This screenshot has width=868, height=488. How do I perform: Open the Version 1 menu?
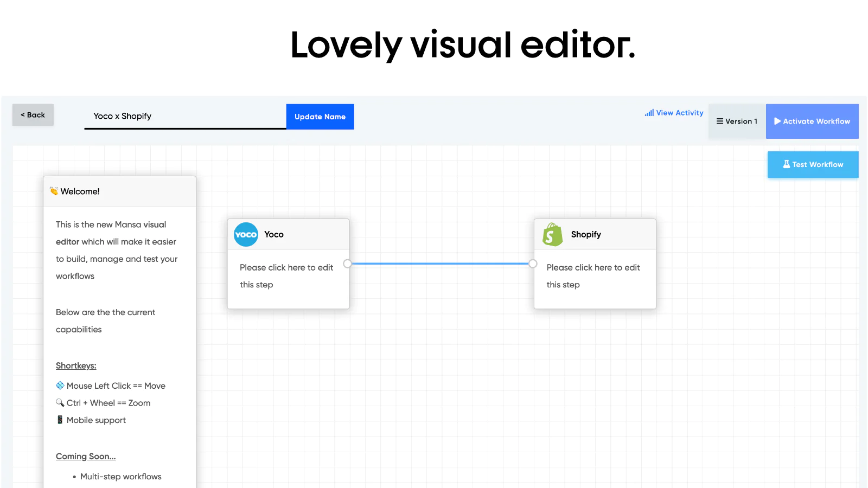click(737, 121)
